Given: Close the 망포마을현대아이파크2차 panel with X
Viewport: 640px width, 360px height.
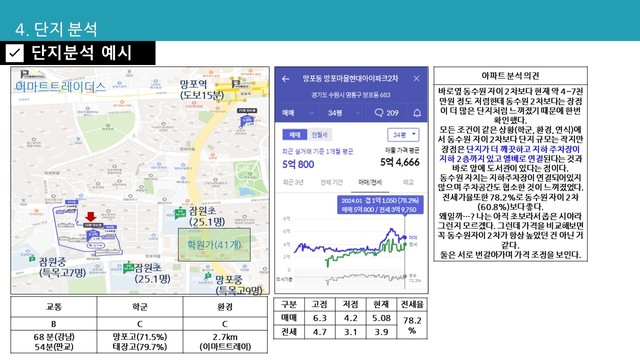Looking at the screenshot, I should (416, 78).
